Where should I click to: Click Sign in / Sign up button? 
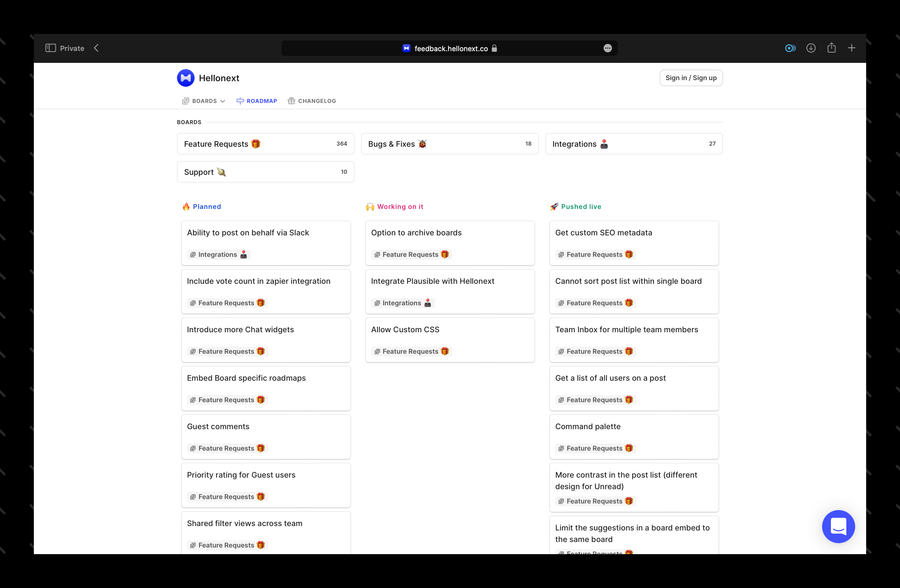coord(691,78)
